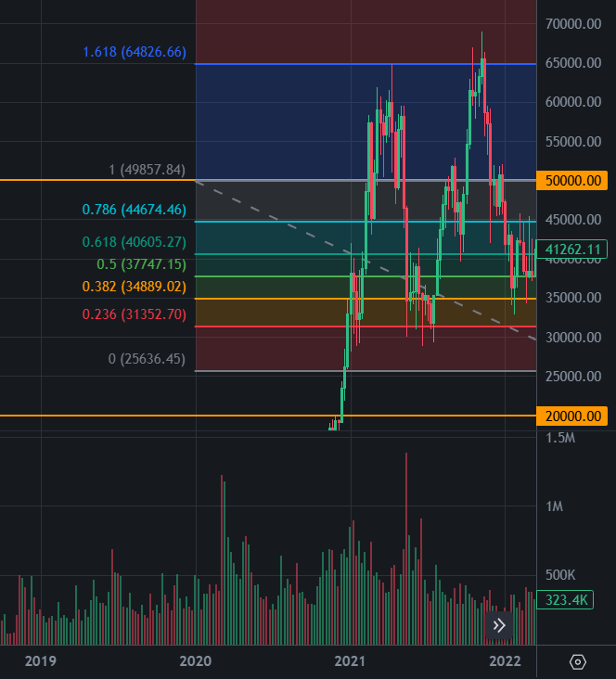Click the 55000.00 price scale label

[573, 142]
